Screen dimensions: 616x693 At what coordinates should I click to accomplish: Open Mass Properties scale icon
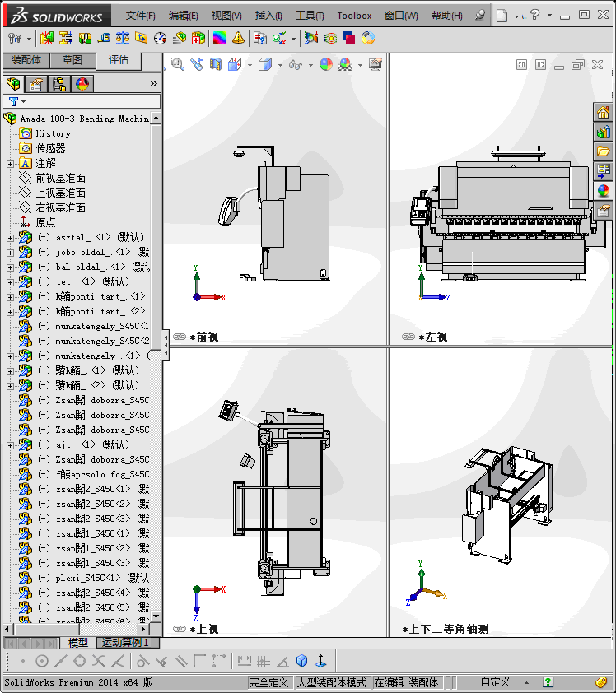123,39
